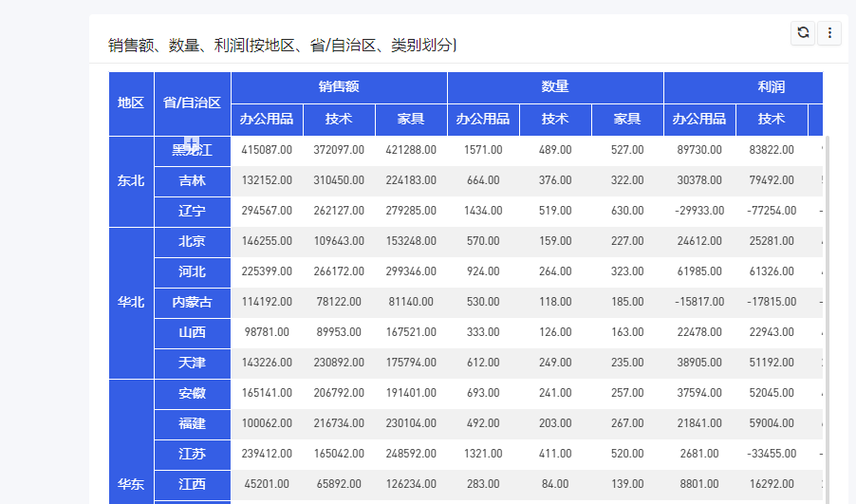Select the 地区 header cell

(131, 103)
